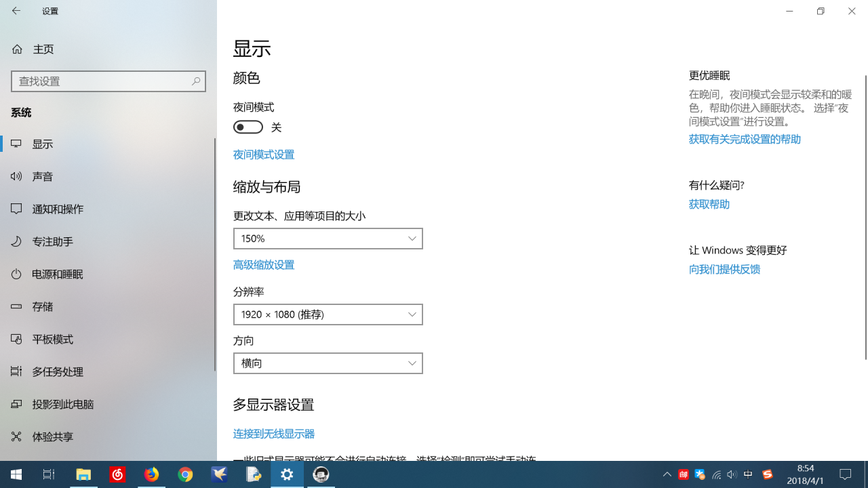Launch Firefox from the taskbar
The width and height of the screenshot is (868, 488).
[152, 474]
